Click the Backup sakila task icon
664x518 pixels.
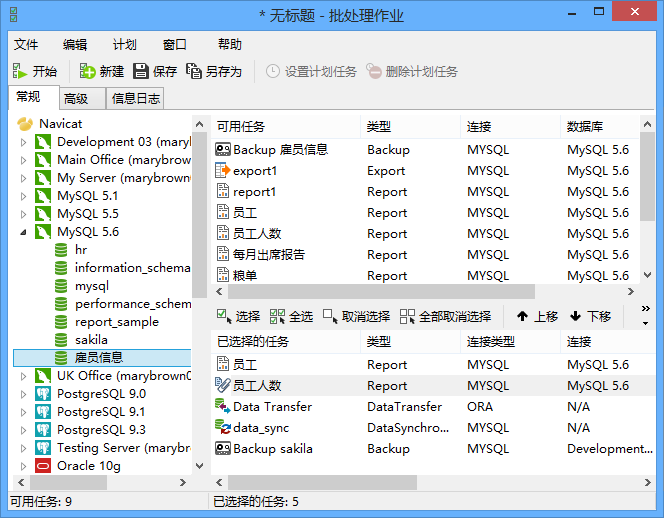point(223,448)
